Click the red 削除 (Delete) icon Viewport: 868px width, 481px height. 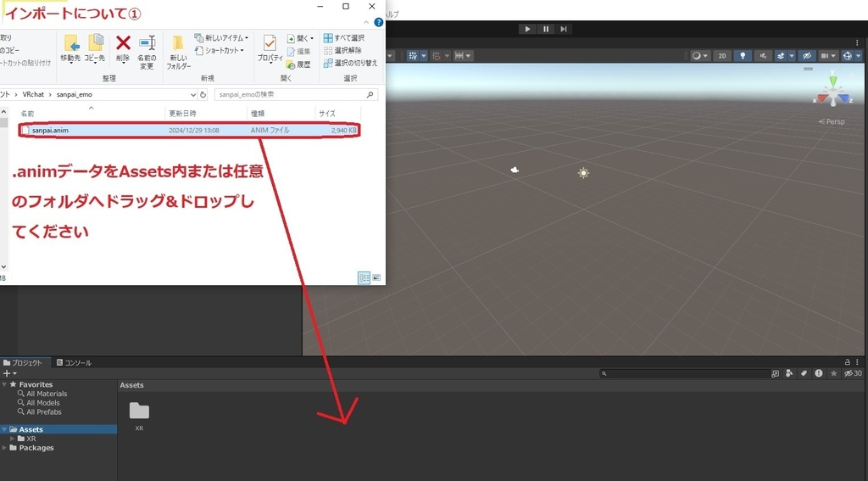tap(123, 42)
